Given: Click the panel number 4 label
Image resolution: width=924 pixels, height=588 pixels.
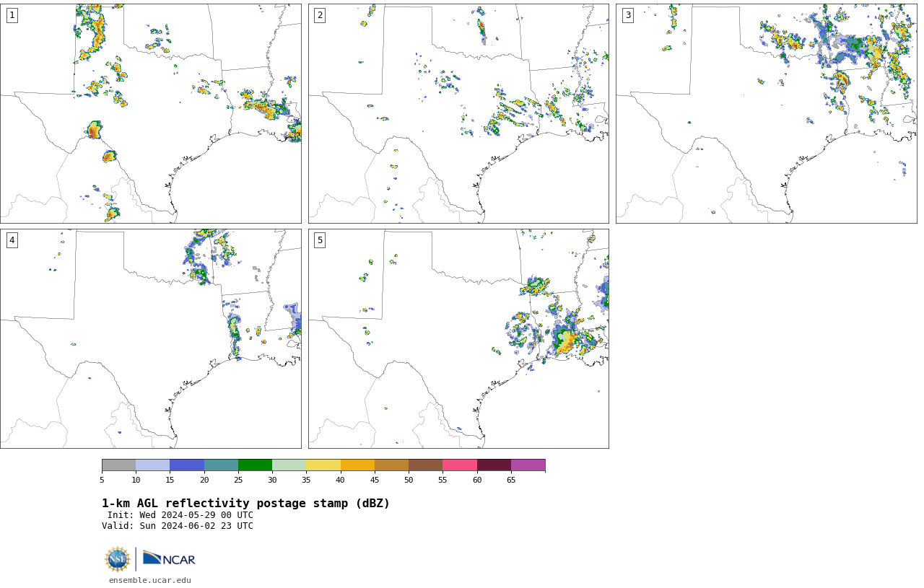Looking at the screenshot, I should (12, 240).
